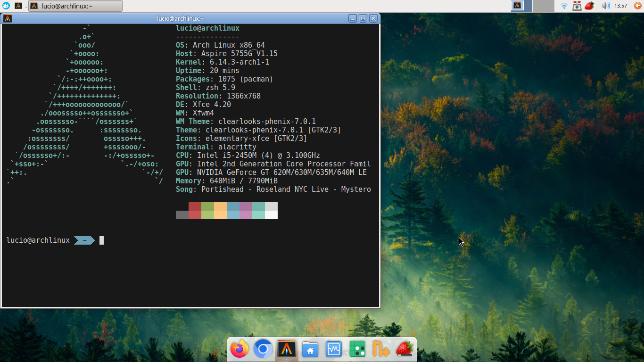Open the system monitor dock icon
Image resolution: width=644 pixels, height=362 pixels.
[x=334, y=349]
